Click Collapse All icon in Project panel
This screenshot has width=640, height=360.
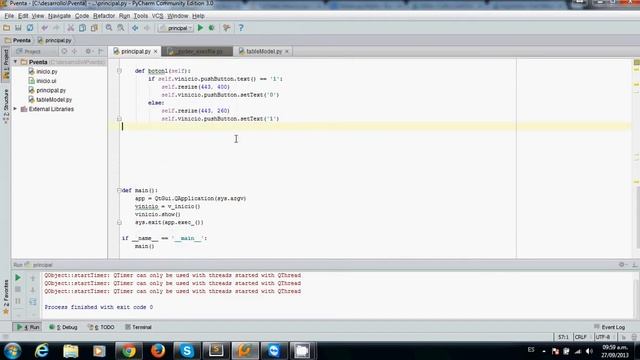click(x=74, y=51)
